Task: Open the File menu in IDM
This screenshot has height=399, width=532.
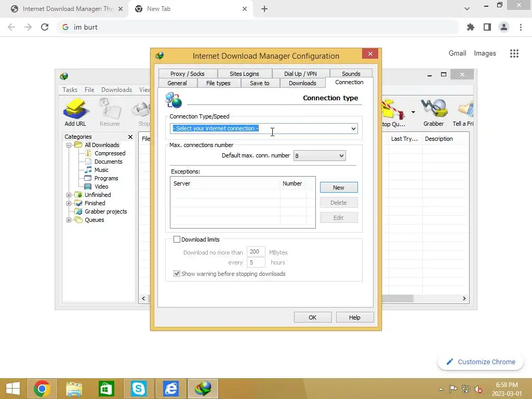Action: pyautogui.click(x=89, y=90)
